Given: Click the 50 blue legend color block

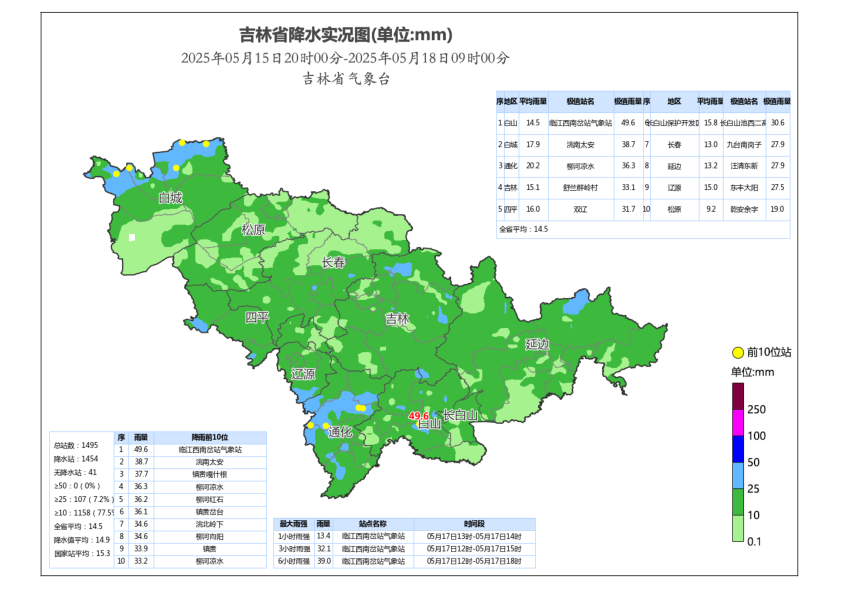Looking at the screenshot, I should [x=737, y=449].
